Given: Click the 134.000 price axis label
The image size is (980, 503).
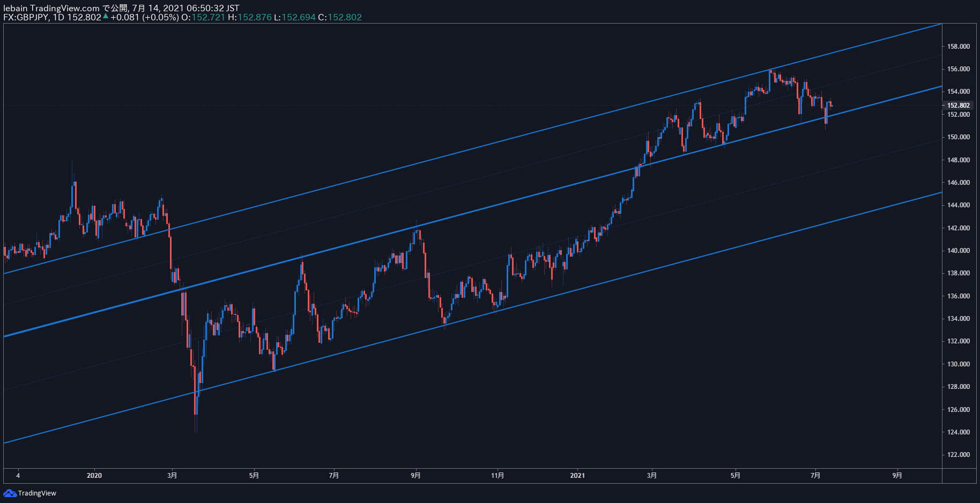Looking at the screenshot, I should click(959, 319).
